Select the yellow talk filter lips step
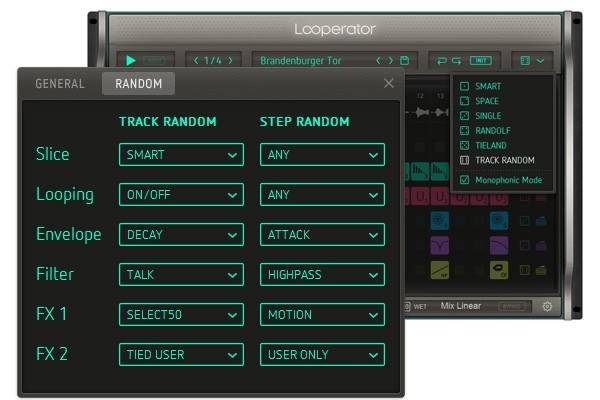The height and width of the screenshot is (400, 600). point(499,270)
